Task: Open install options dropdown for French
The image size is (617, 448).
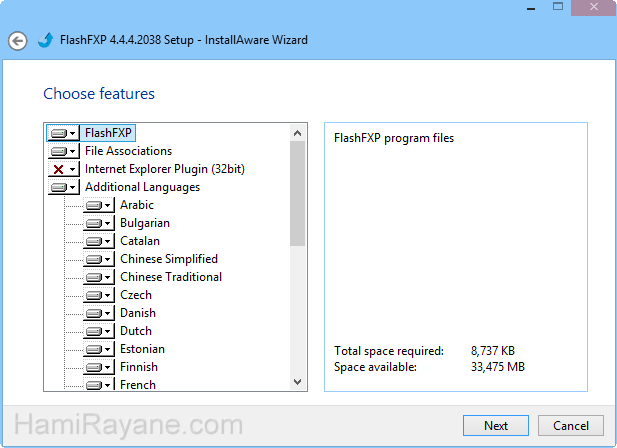Action: pyautogui.click(x=98, y=384)
